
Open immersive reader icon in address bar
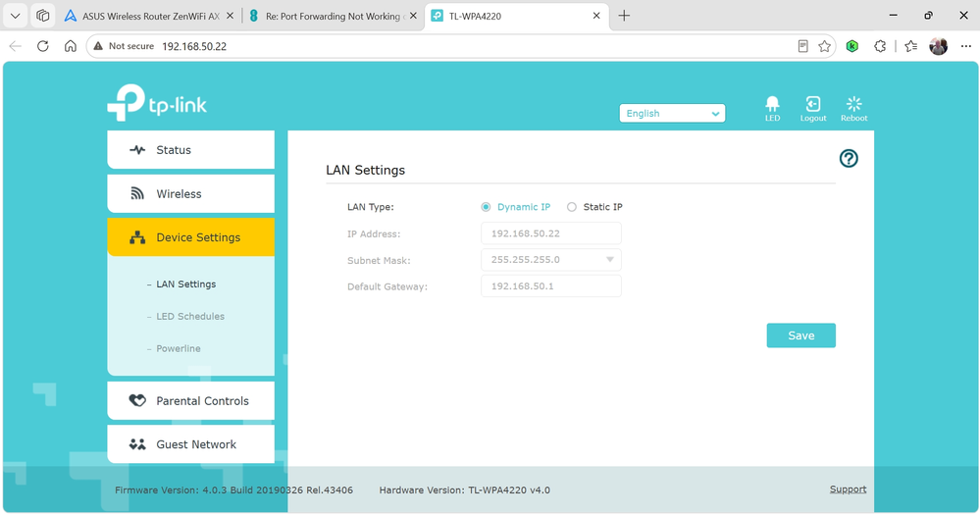[803, 46]
